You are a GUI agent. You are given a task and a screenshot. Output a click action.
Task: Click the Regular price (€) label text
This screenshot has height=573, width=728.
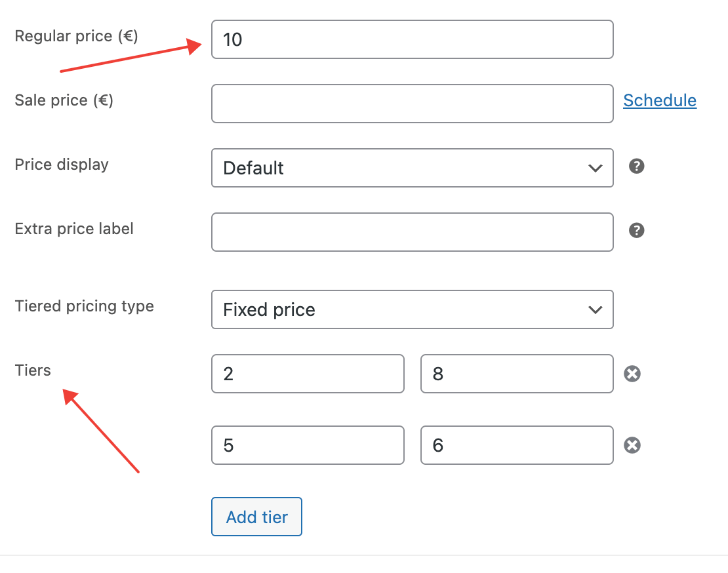point(76,36)
